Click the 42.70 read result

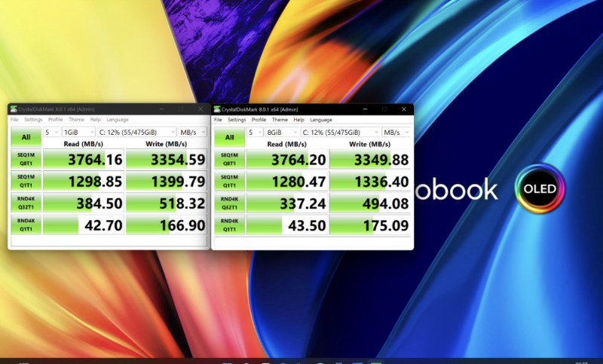(x=84, y=225)
